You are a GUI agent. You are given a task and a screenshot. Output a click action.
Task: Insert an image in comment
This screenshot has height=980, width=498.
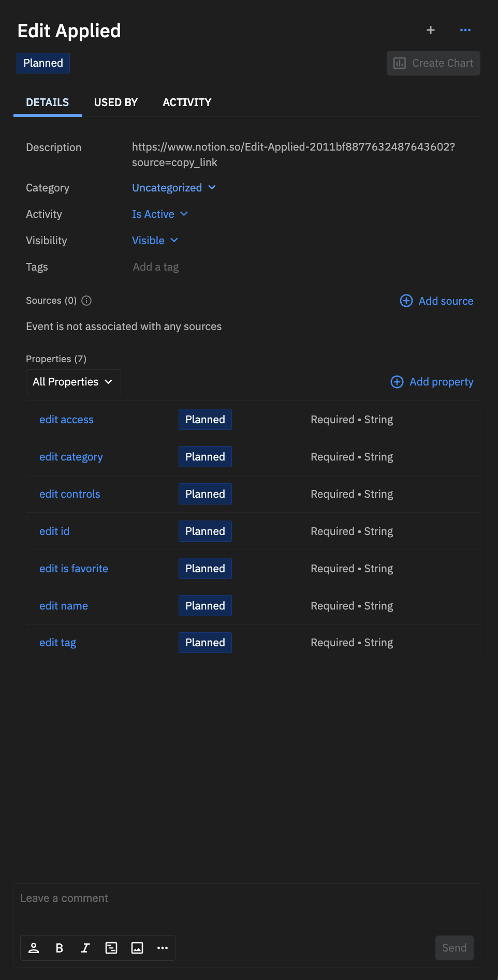(137, 948)
